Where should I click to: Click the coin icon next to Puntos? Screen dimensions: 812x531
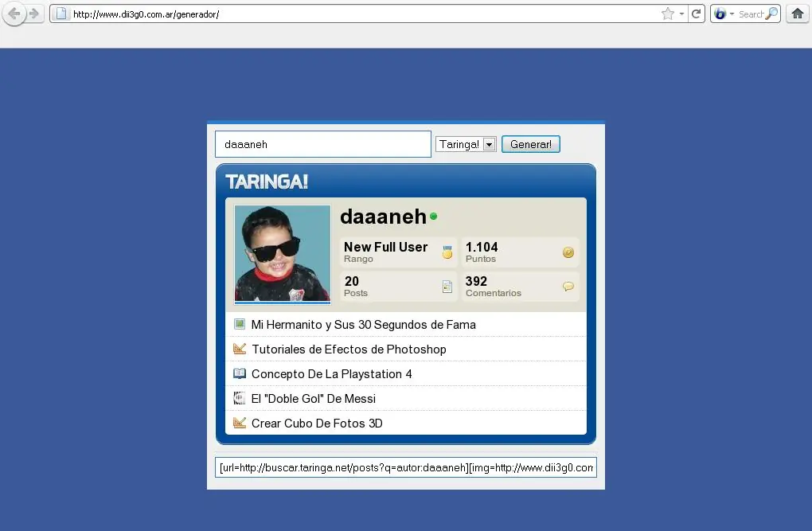568,252
